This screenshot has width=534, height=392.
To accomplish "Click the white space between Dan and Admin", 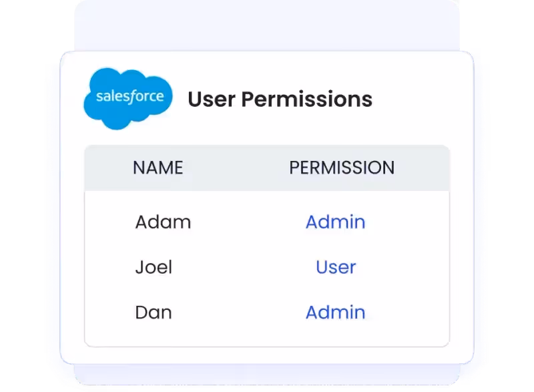I will (x=238, y=313).
